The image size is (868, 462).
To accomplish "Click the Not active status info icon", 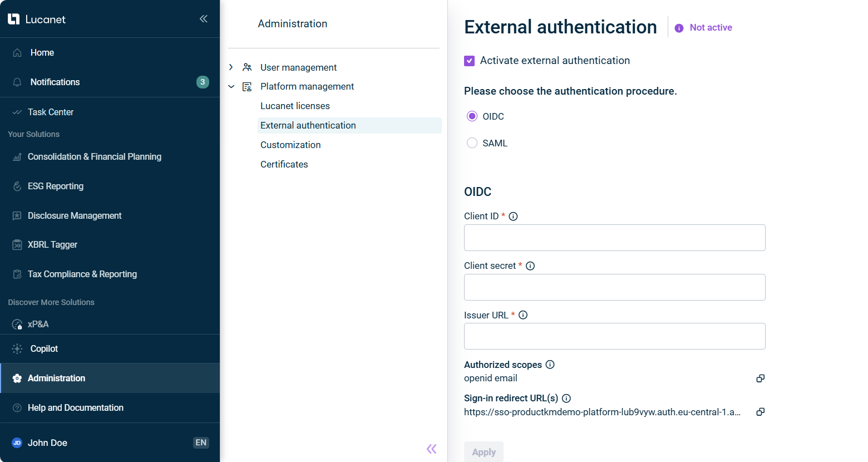I will pos(679,28).
